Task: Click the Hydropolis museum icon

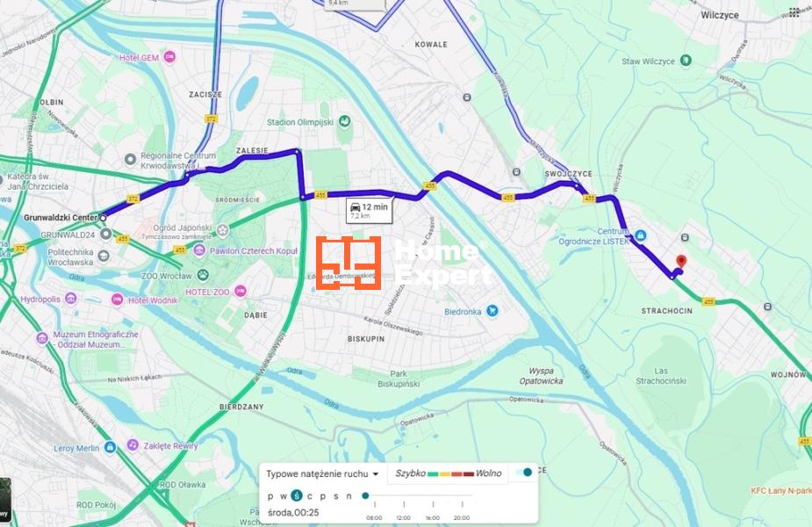Action: pyautogui.click(x=71, y=299)
